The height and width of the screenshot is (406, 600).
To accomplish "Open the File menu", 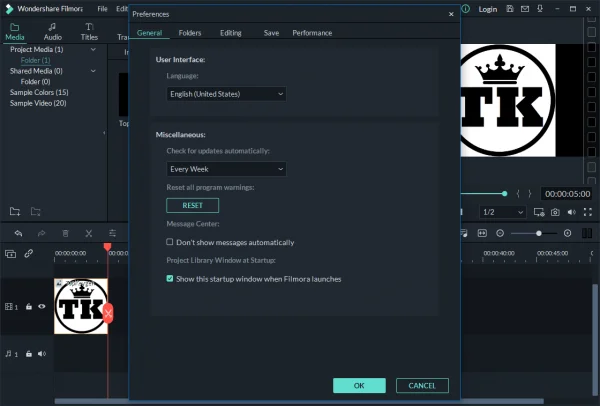I will (102, 9).
